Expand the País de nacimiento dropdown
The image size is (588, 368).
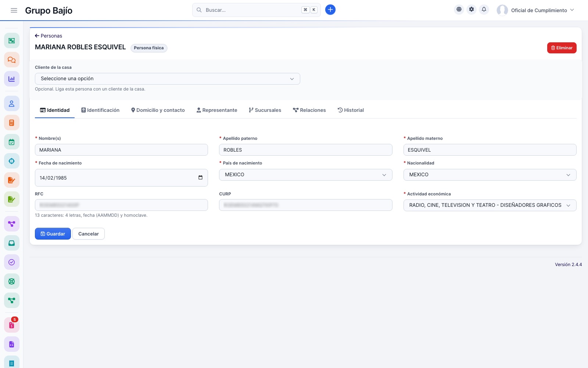tap(306, 175)
